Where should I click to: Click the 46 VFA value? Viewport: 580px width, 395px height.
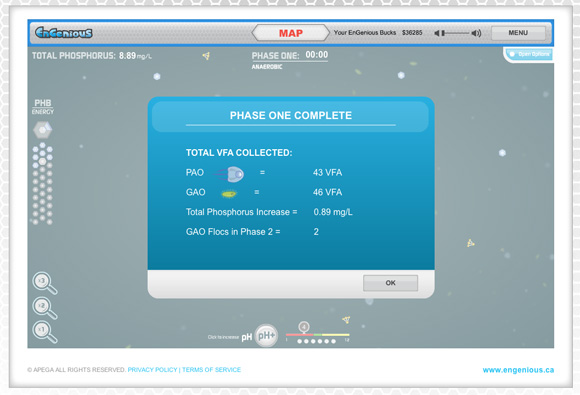pyautogui.click(x=327, y=192)
